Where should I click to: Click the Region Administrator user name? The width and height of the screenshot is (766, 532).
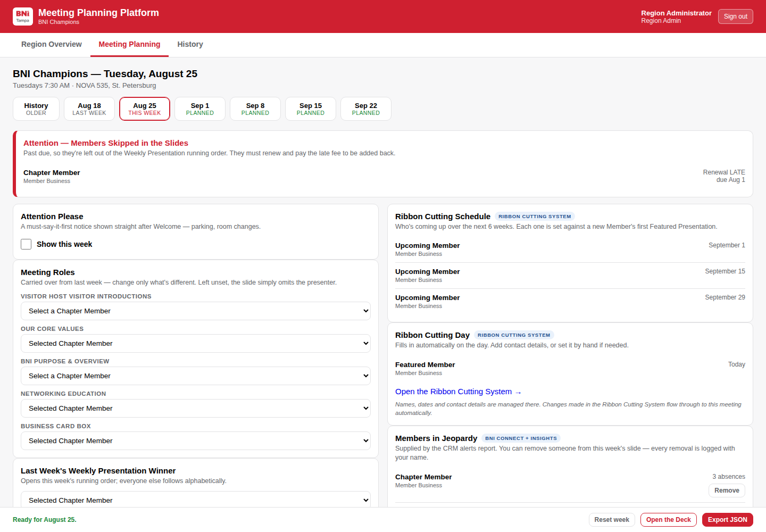pyautogui.click(x=676, y=13)
